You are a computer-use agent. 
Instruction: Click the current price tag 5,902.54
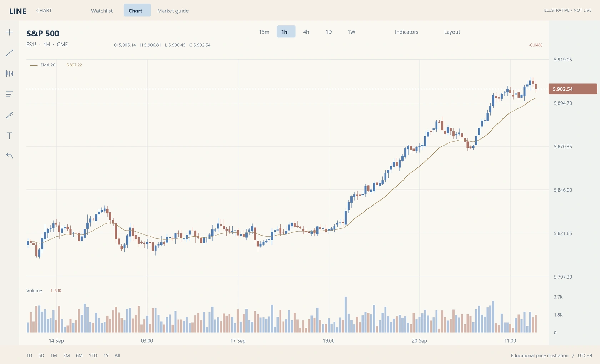coord(572,89)
